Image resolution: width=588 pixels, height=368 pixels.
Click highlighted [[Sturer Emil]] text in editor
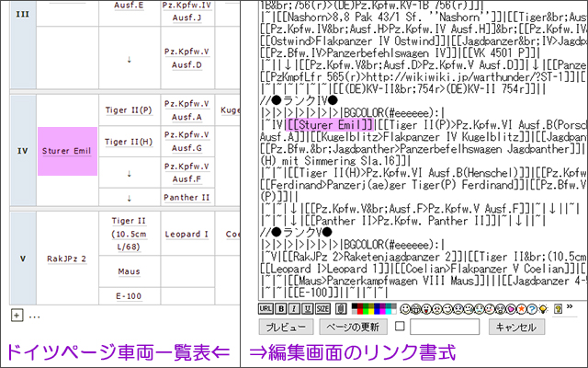(x=330, y=125)
